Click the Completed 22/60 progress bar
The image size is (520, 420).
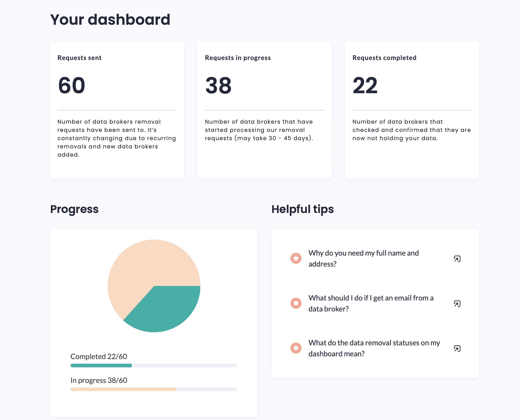click(154, 365)
